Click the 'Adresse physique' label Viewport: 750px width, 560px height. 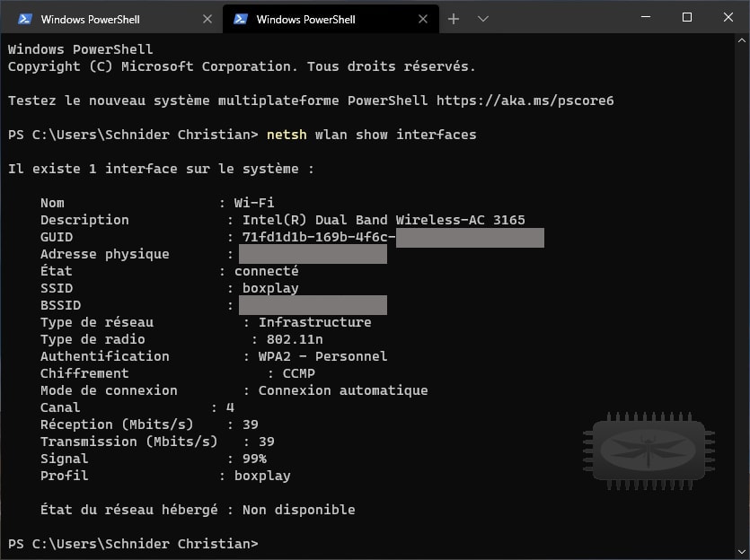pyautogui.click(x=105, y=254)
